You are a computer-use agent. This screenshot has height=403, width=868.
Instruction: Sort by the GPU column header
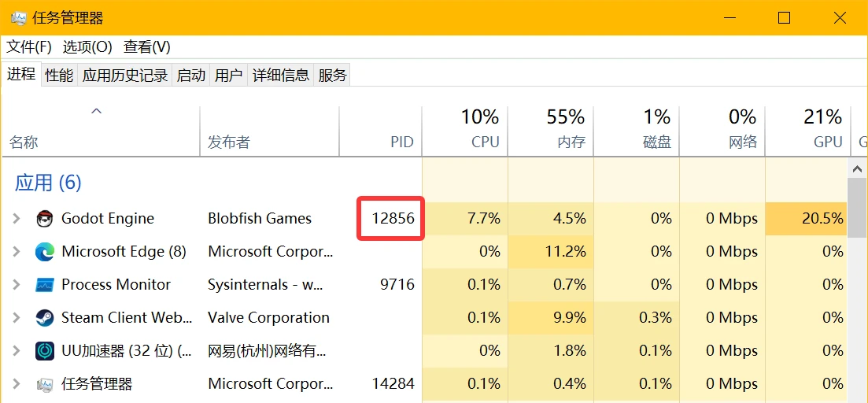[807, 131]
